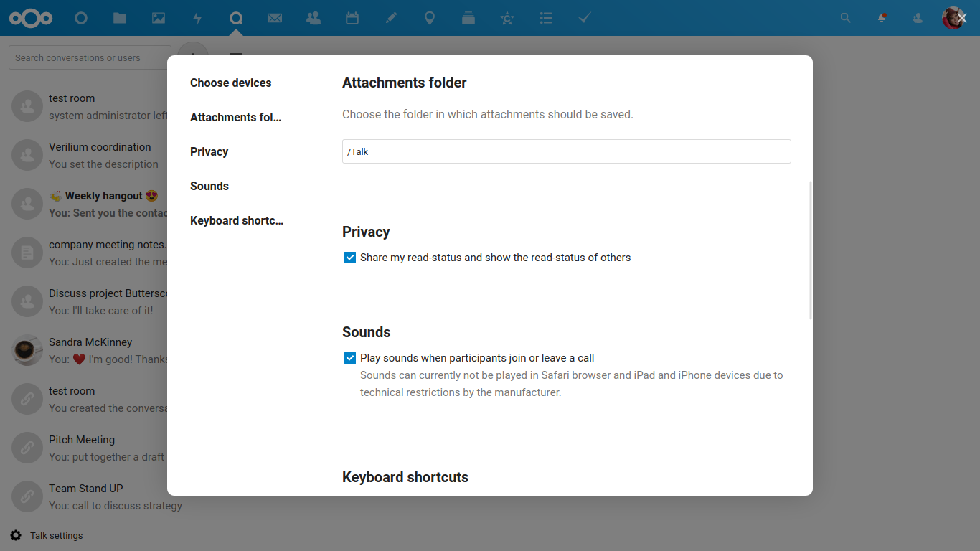
Task: Uncheck the share my read-status option
Action: coord(349,257)
